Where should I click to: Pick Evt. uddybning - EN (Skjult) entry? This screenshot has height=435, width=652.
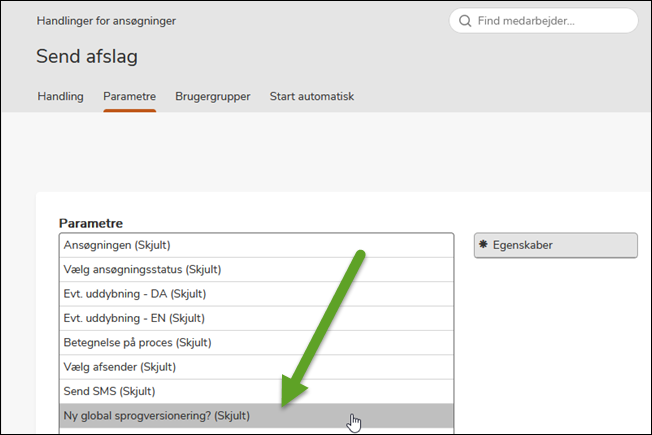tap(134, 318)
